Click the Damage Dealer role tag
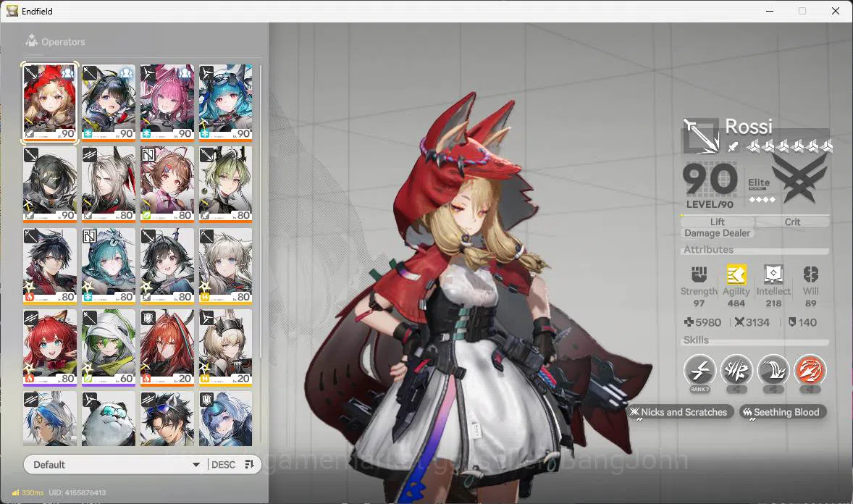Viewport: 853px width, 504px height. click(717, 233)
